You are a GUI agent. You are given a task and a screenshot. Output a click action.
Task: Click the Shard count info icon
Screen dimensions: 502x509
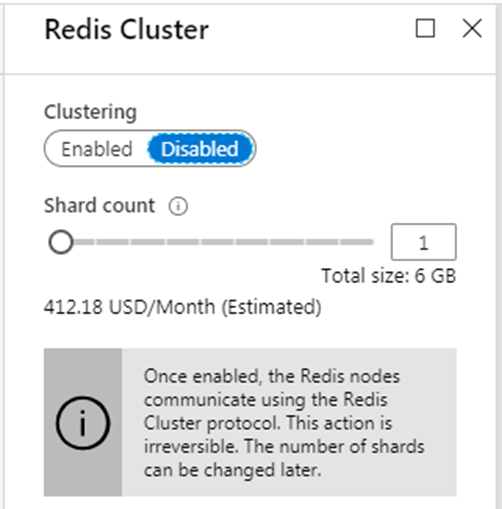pyautogui.click(x=178, y=206)
